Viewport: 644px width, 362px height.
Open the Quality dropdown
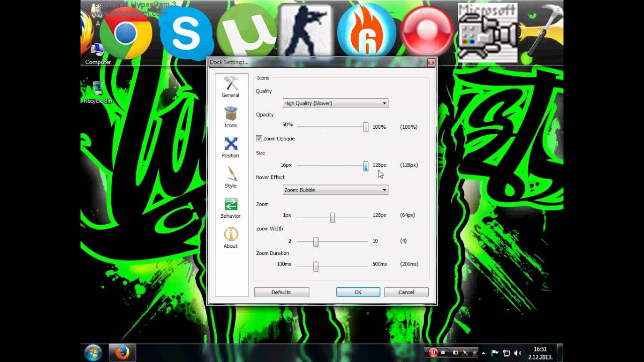pyautogui.click(x=336, y=103)
